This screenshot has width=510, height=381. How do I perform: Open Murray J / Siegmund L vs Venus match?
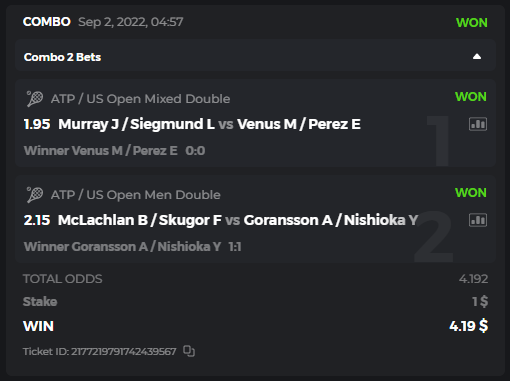[209, 124]
